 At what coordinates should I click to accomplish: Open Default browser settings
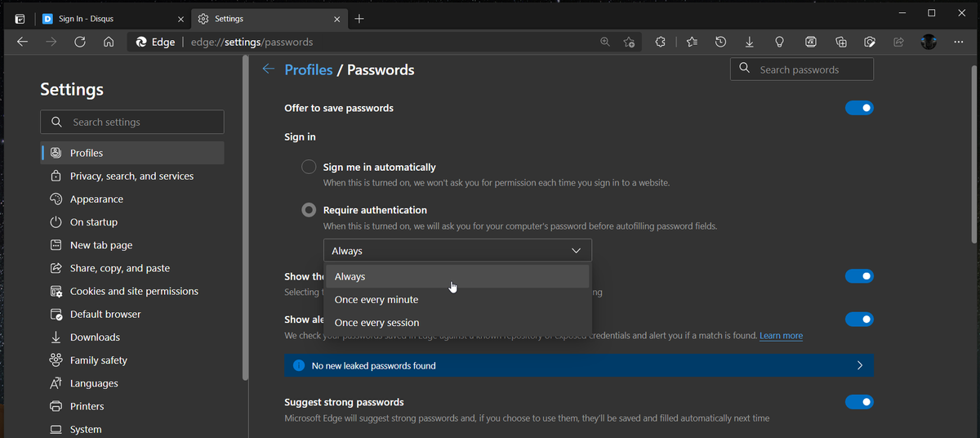pyautogui.click(x=132, y=314)
